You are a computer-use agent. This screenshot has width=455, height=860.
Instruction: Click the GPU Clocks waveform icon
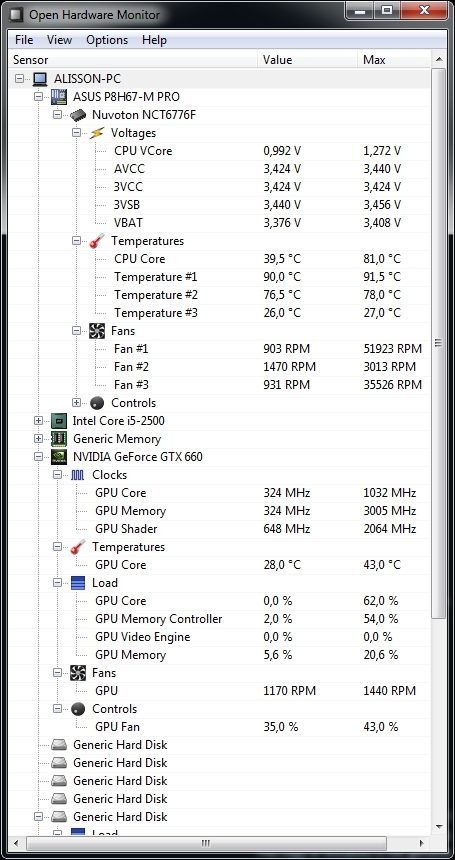[78, 475]
